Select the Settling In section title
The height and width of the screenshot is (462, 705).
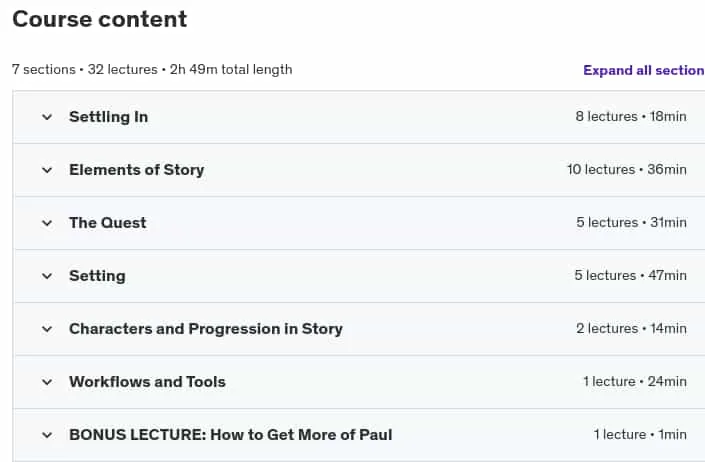pos(108,117)
